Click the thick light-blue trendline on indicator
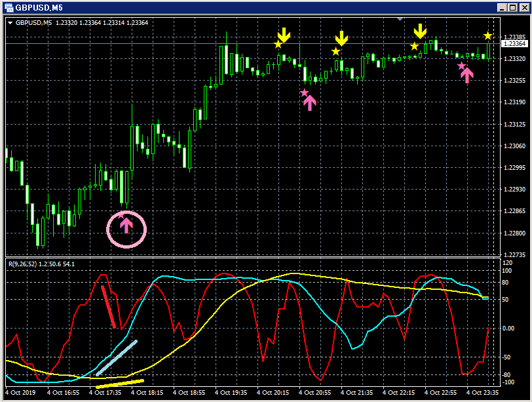 [117, 358]
